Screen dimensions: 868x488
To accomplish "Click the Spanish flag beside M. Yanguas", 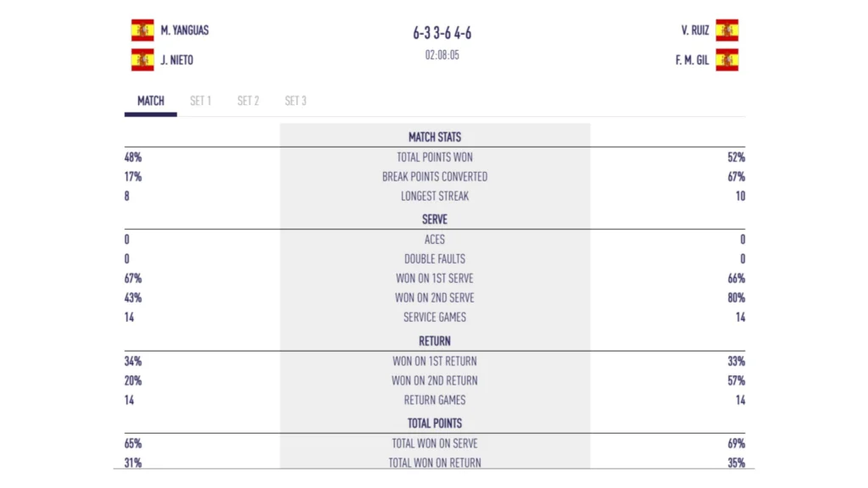I will coord(142,30).
